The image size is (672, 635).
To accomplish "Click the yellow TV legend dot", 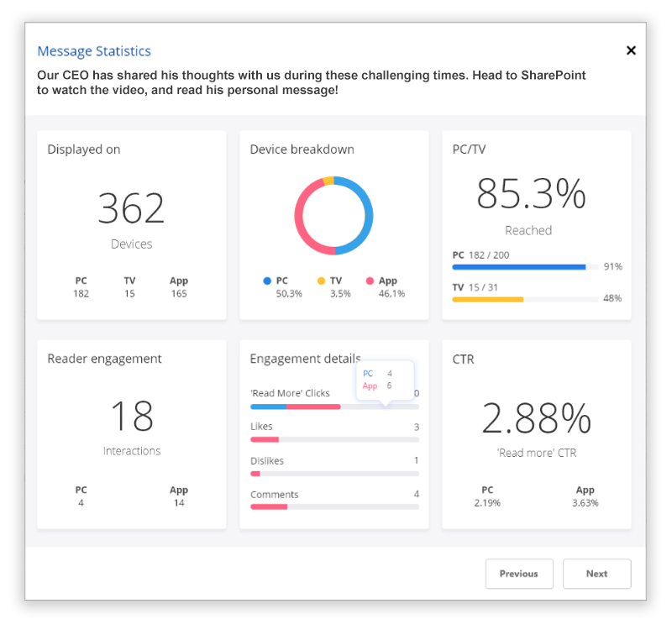I will tap(321, 281).
